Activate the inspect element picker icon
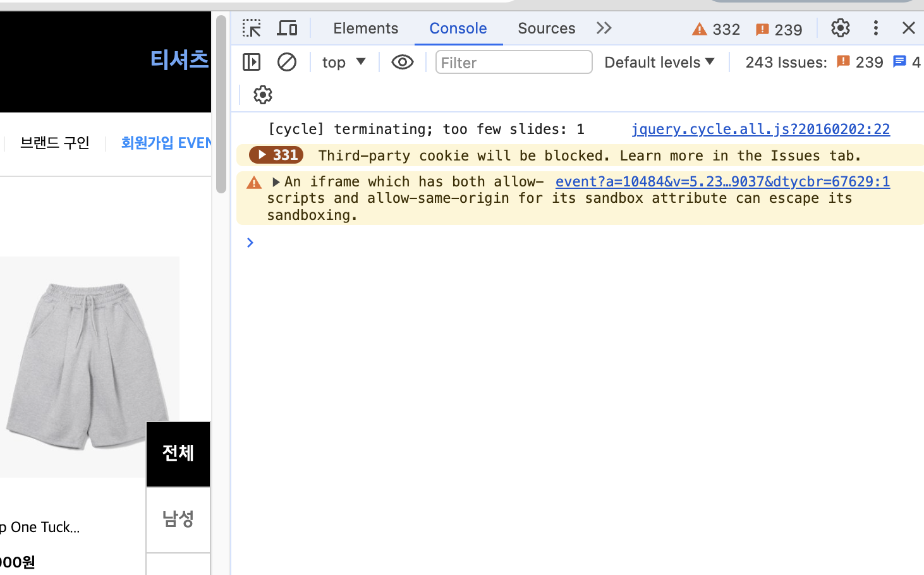The width and height of the screenshot is (924, 575). tap(252, 28)
